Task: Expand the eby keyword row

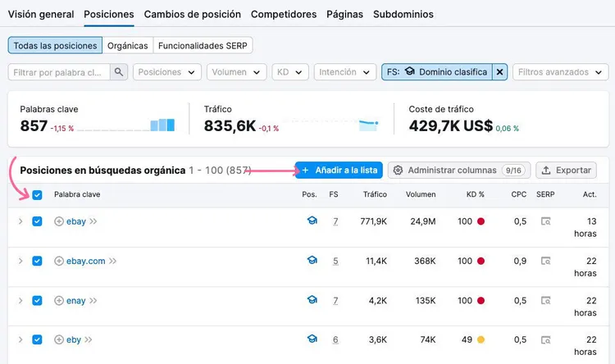Action: pyautogui.click(x=20, y=339)
